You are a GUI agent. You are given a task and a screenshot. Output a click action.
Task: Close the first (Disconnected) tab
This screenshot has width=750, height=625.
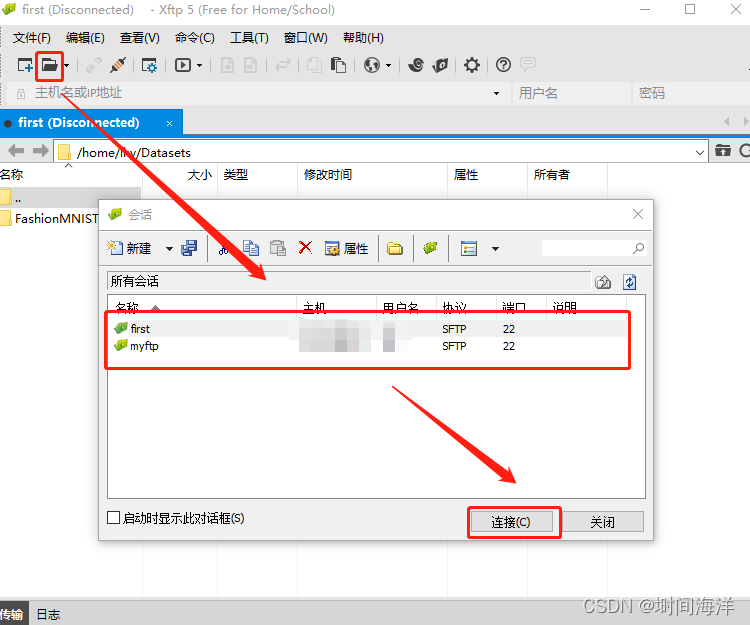coord(169,123)
